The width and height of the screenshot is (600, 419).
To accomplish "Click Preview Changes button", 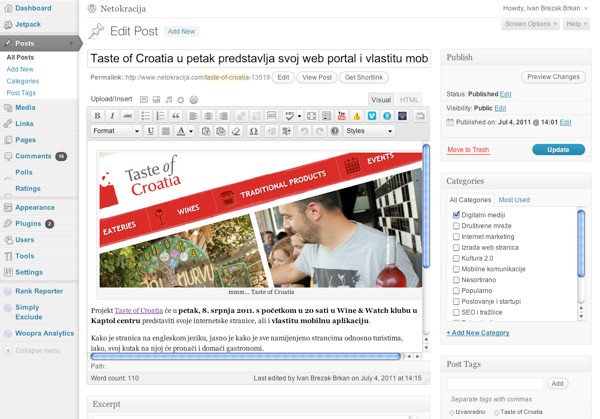I will pyautogui.click(x=553, y=77).
